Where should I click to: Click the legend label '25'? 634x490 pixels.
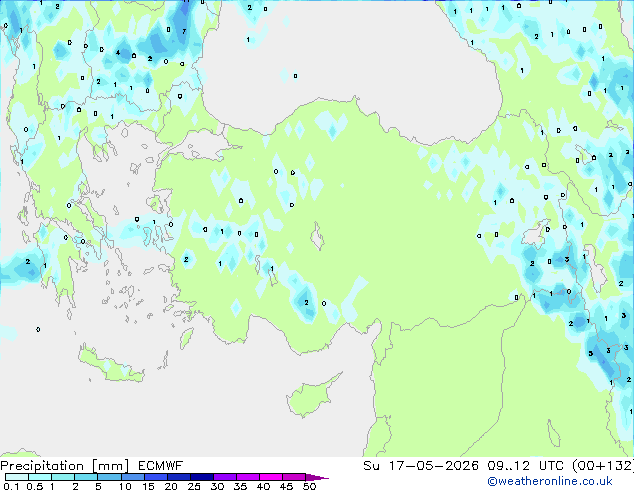(x=194, y=486)
